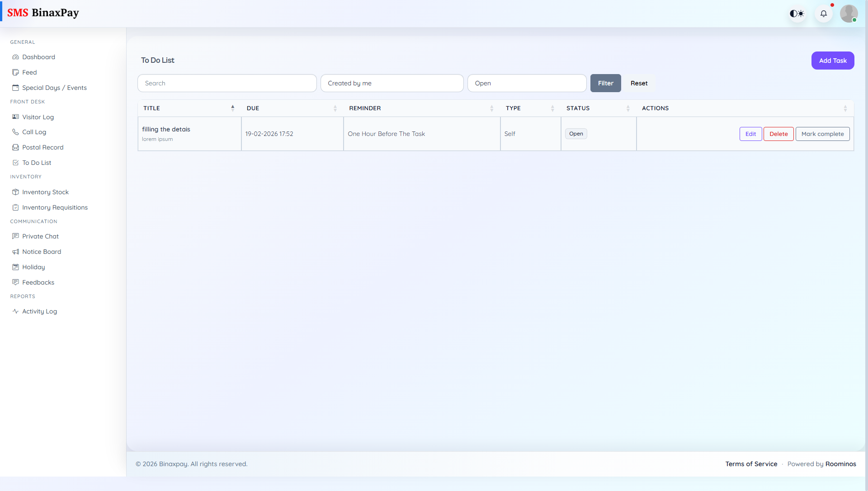Open the Feed menu item
The image size is (868, 491).
[x=30, y=72]
